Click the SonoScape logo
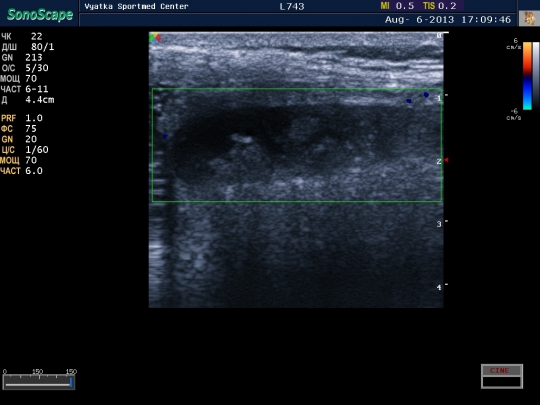540x405 pixels. coord(40,14)
